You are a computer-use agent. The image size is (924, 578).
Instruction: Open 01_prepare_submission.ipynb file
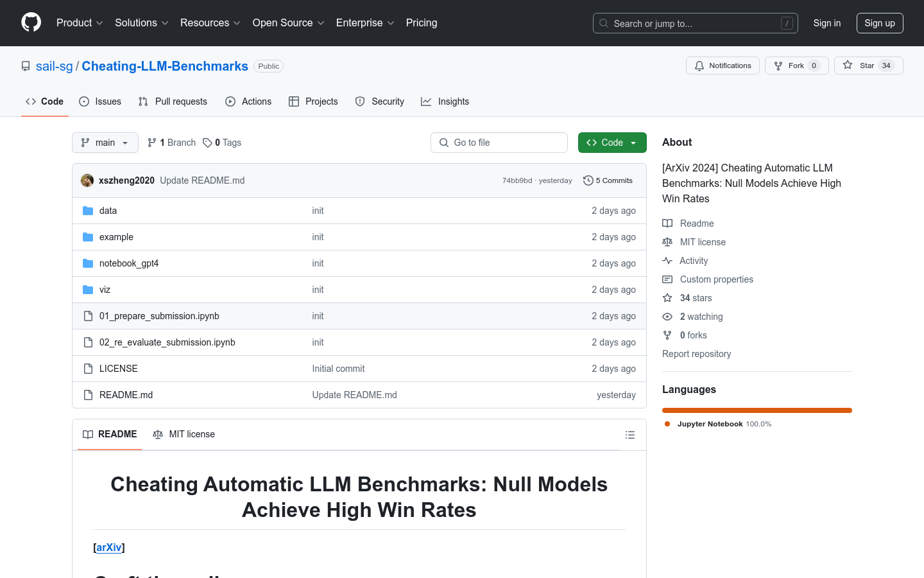159,316
